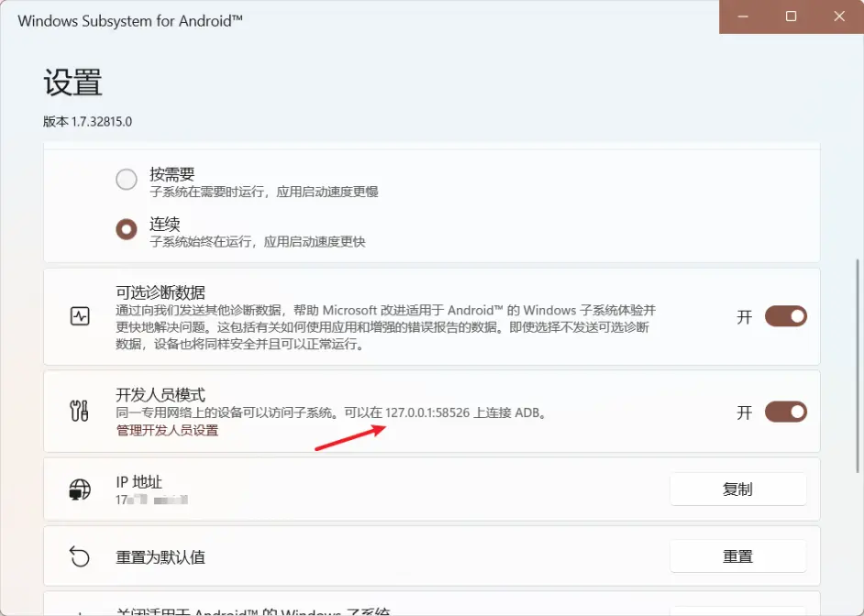Select the 连续 radio button
Image resolution: width=864 pixels, height=616 pixels.
(127, 229)
